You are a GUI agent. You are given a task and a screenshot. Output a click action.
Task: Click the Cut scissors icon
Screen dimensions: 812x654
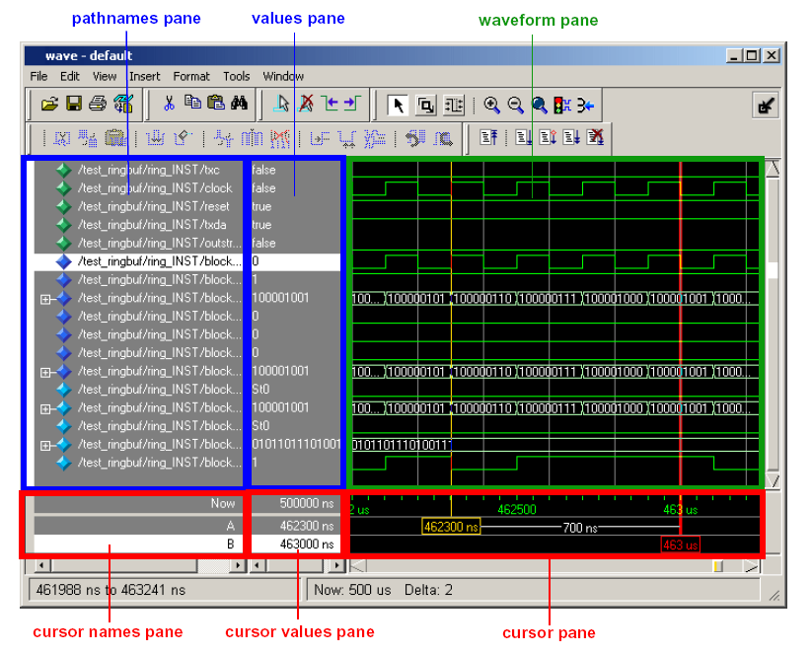tap(169, 104)
